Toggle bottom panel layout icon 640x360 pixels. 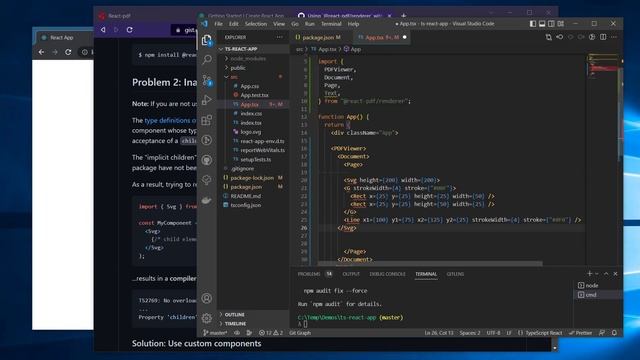[x=542, y=24]
